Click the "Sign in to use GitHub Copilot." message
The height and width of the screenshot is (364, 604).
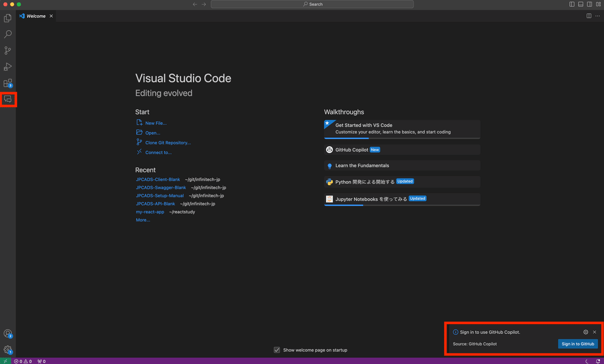(x=490, y=332)
